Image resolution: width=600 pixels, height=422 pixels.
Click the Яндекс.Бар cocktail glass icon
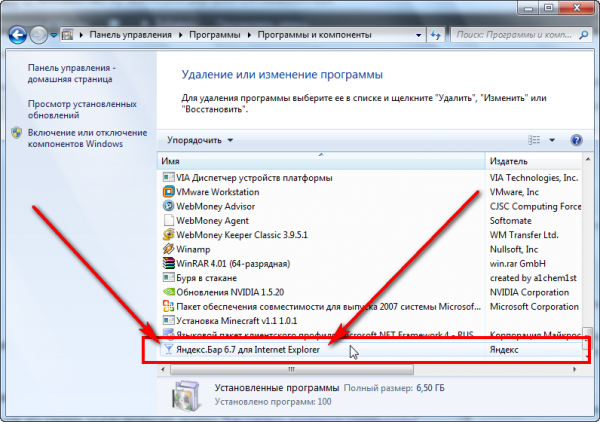(168, 349)
